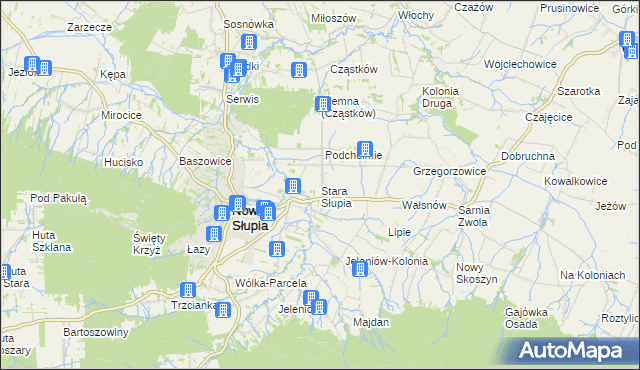Click the Wojciechowice label
640x370 pixels.
click(520, 64)
